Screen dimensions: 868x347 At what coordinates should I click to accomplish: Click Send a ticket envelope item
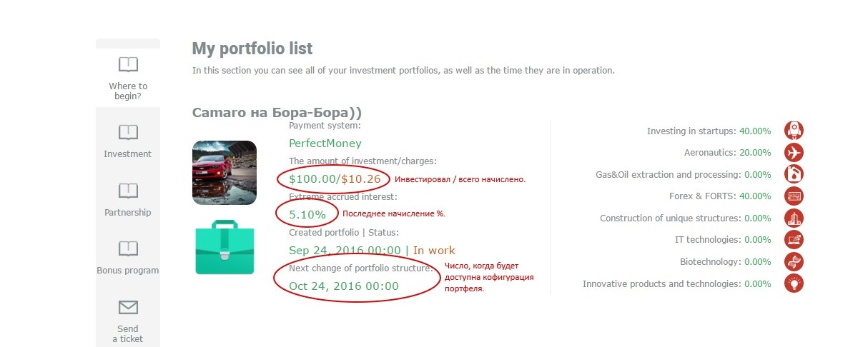(x=128, y=321)
